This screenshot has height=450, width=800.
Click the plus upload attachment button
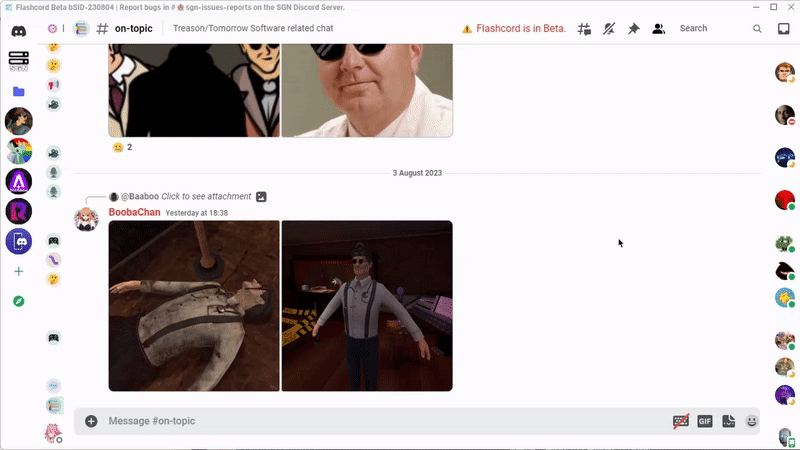91,421
